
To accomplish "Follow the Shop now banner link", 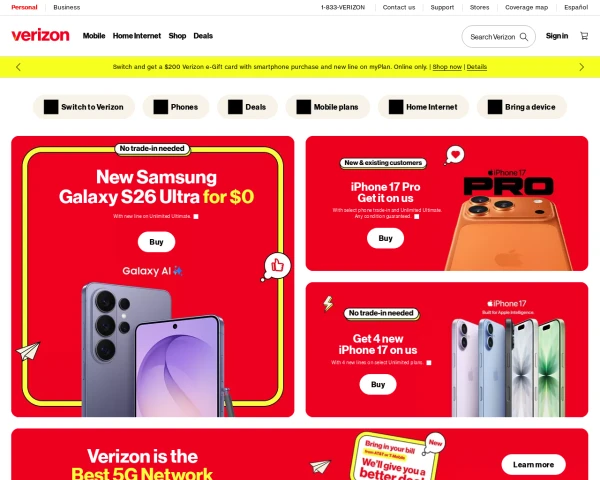I will [x=447, y=67].
